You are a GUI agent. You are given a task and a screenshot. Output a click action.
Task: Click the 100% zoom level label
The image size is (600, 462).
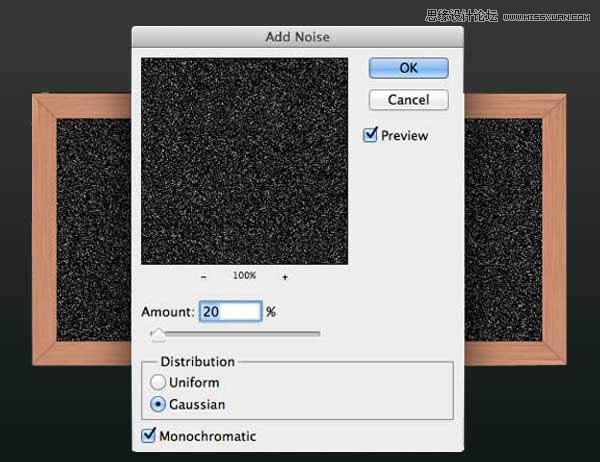[245, 275]
